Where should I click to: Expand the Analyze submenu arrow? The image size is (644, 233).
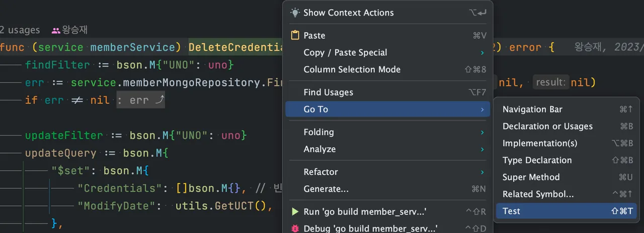pos(482,149)
